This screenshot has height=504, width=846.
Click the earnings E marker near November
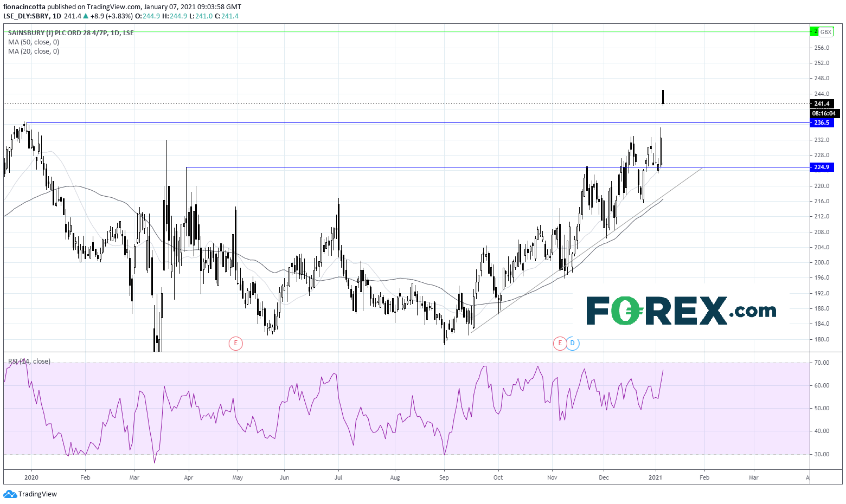tap(560, 343)
